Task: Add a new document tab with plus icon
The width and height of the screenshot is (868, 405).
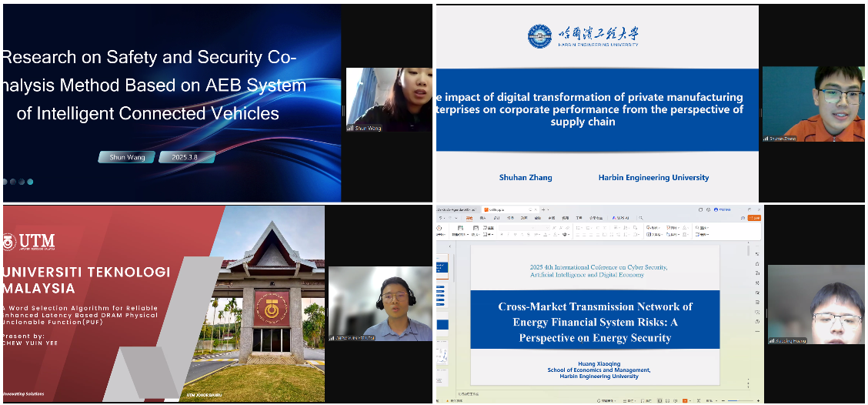Action: pyautogui.click(x=545, y=209)
